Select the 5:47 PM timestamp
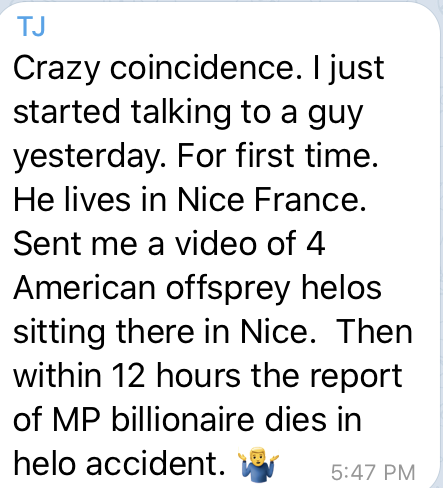Viewport: 443px width, 488px height. point(373,472)
